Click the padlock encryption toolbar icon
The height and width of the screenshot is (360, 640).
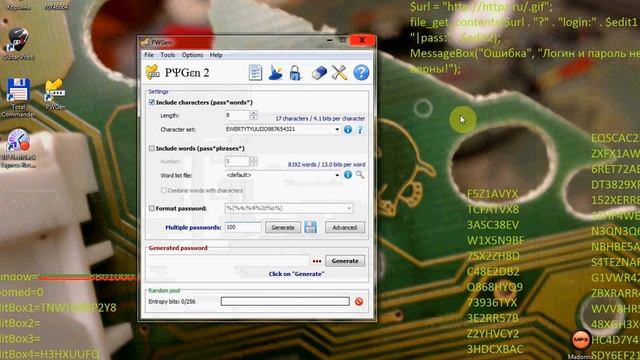[295, 73]
